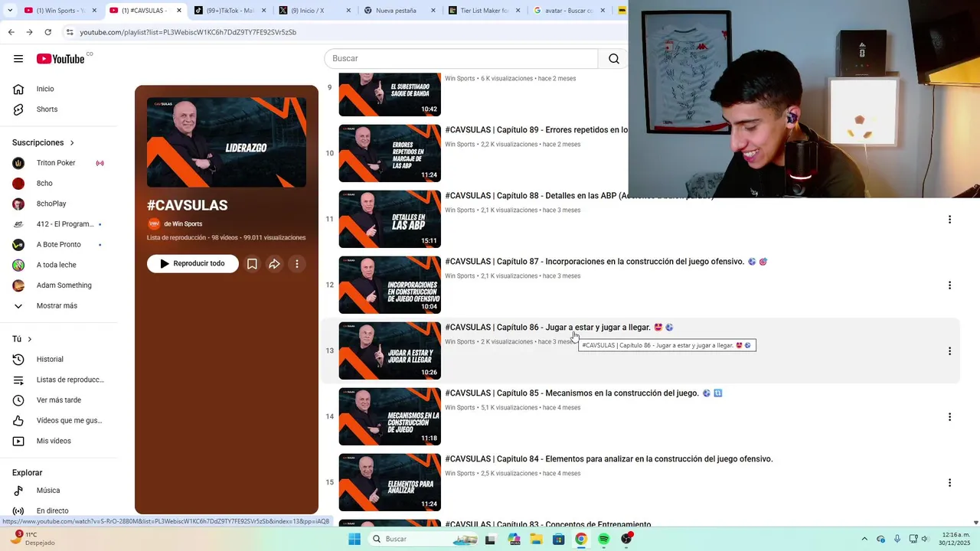
Task: Go back with the browser back arrow
Action: pos(11,32)
